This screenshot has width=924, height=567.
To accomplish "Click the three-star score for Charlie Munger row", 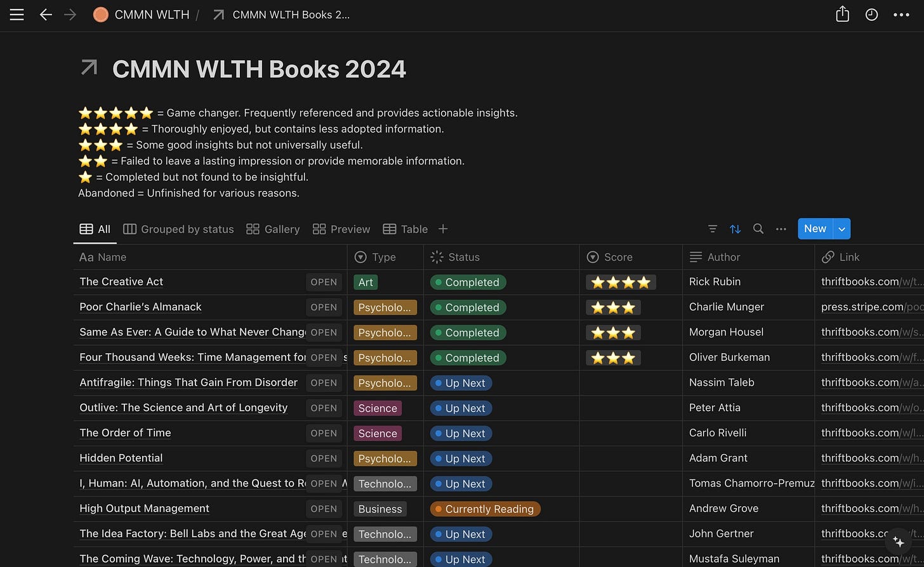I will (613, 308).
